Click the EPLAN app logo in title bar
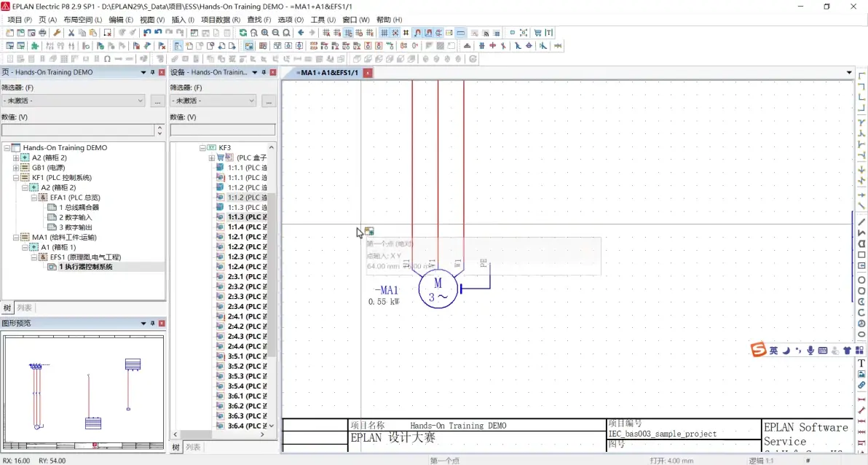This screenshot has width=868, height=465. [6, 6]
